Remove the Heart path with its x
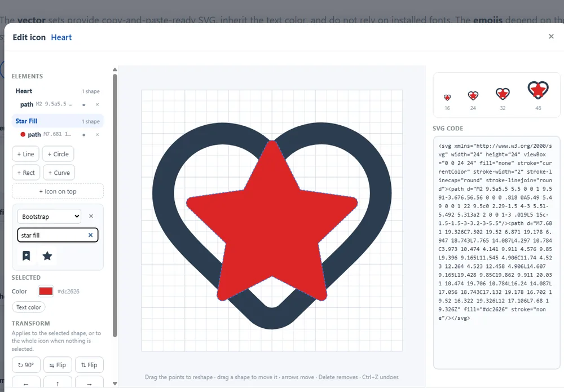 pyautogui.click(x=97, y=104)
